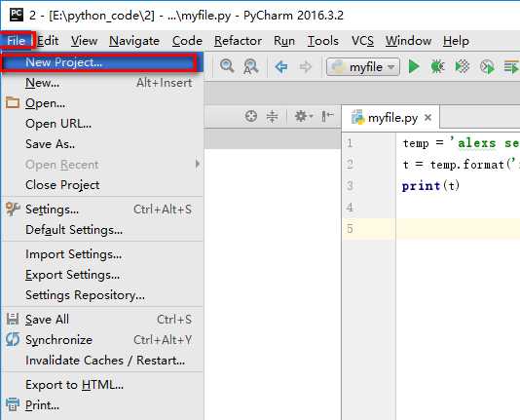Click the Save All floppy disk icon
This screenshot has width=520, height=420.
13,319
